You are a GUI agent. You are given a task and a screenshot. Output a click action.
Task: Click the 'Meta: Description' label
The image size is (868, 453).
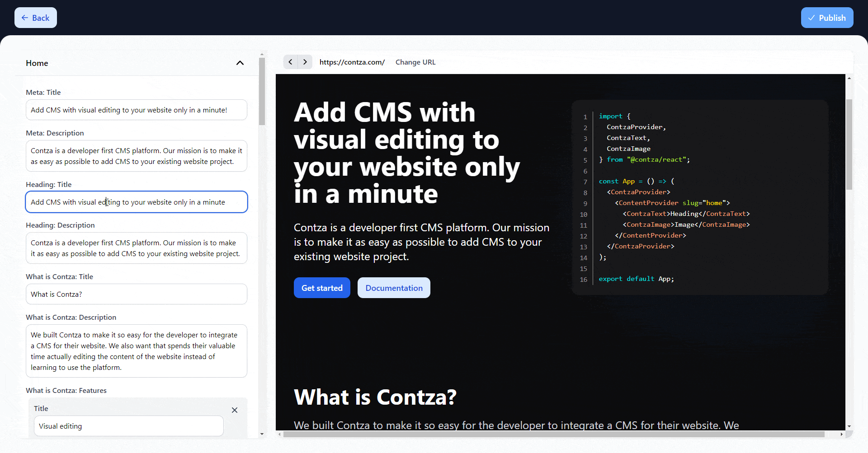point(55,133)
